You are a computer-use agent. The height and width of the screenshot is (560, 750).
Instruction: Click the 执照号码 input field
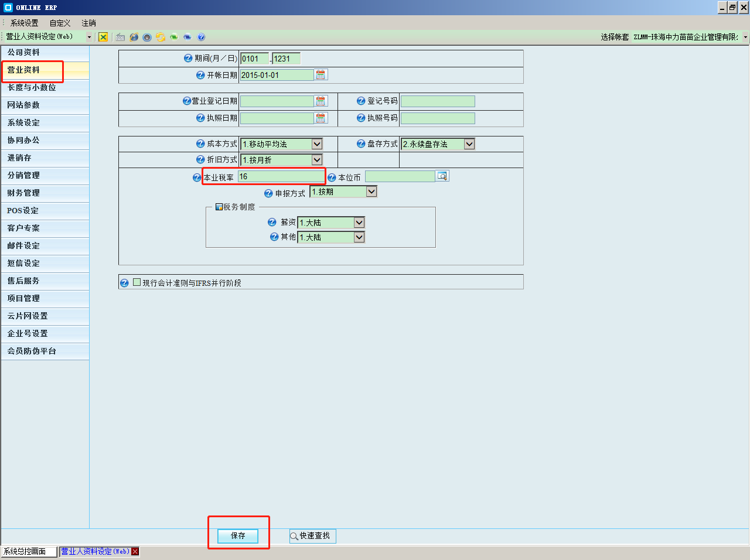[x=438, y=118]
